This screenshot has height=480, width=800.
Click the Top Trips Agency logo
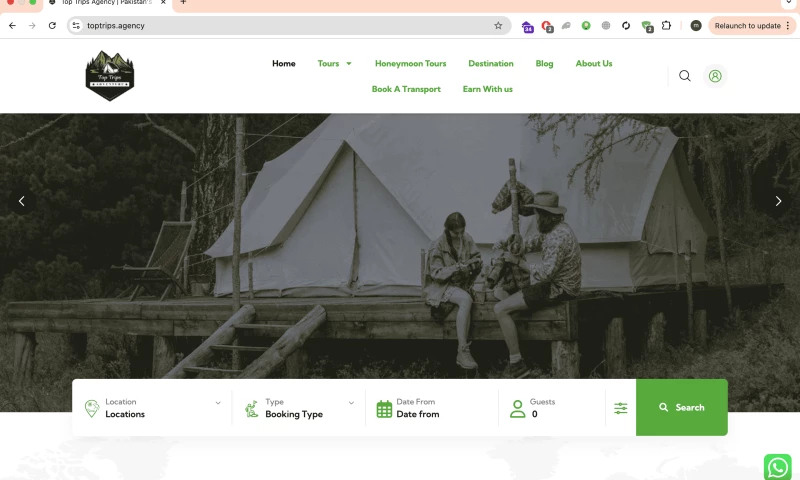click(110, 76)
